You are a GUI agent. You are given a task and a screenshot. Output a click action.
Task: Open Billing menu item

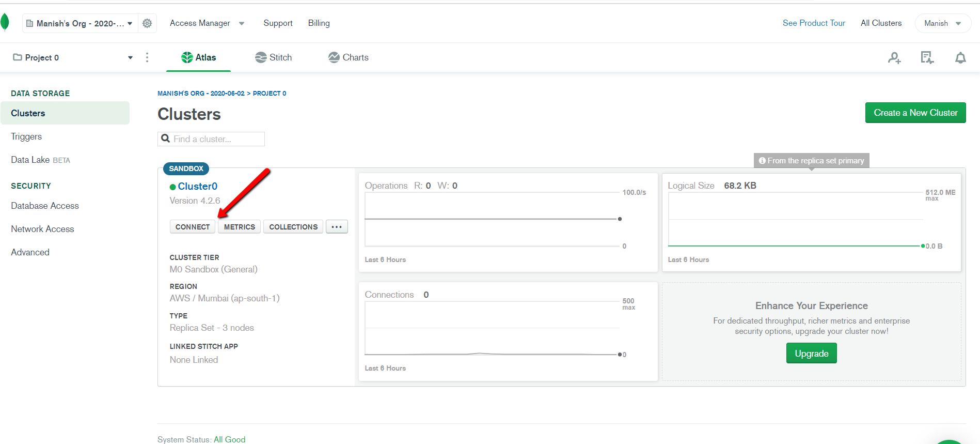319,23
